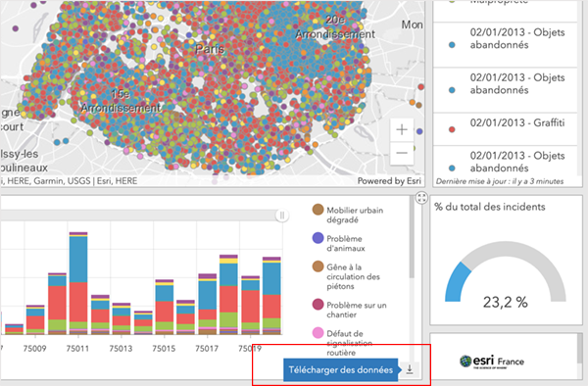Click the % du total des incidents title

(x=490, y=207)
